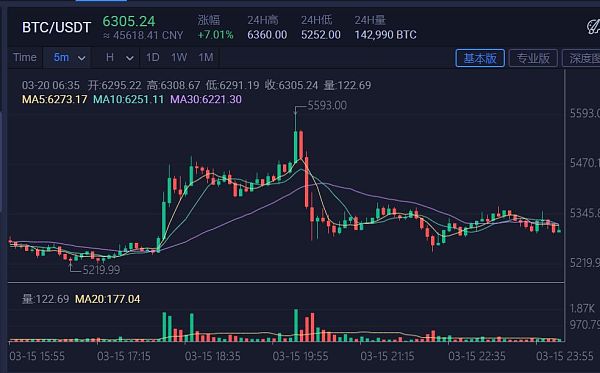This screenshot has width=600, height=373.
Task: Click the tallest green volume bar near 19:55
Action: pos(296,325)
